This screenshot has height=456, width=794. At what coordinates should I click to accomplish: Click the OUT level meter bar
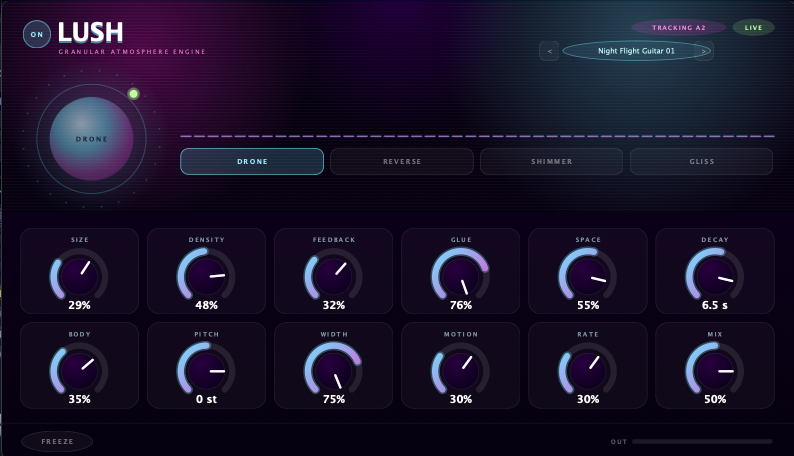702,442
